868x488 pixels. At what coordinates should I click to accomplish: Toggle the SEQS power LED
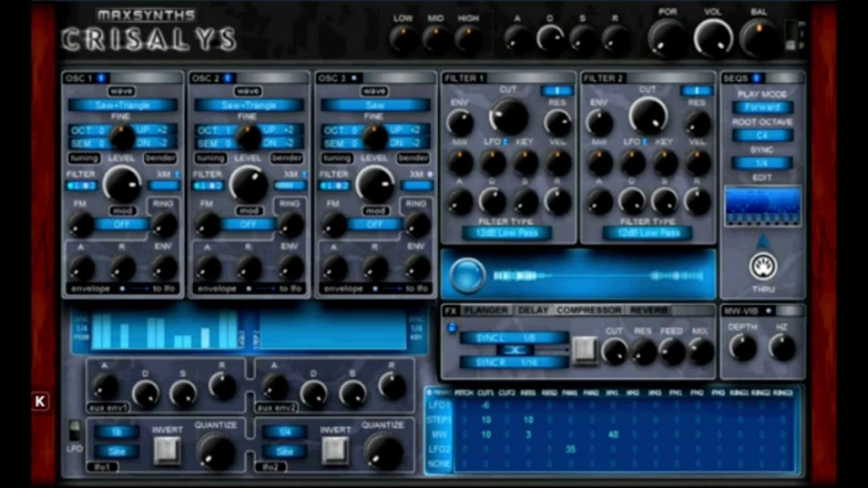(x=756, y=78)
